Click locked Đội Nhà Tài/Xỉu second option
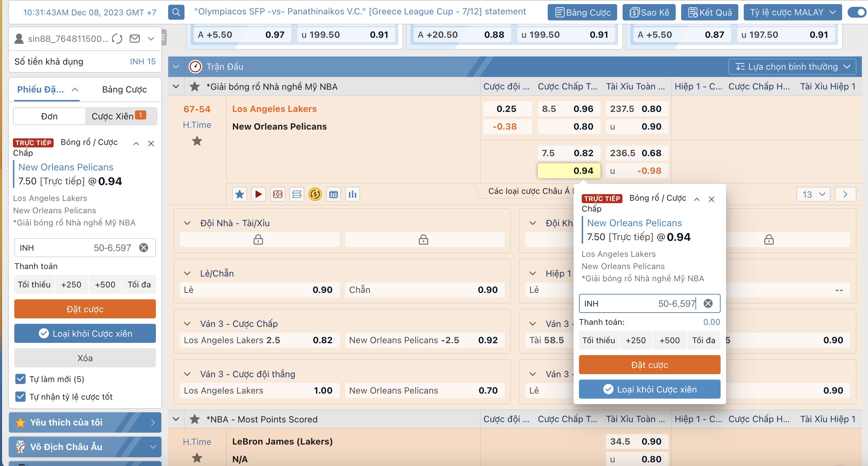 (x=425, y=239)
